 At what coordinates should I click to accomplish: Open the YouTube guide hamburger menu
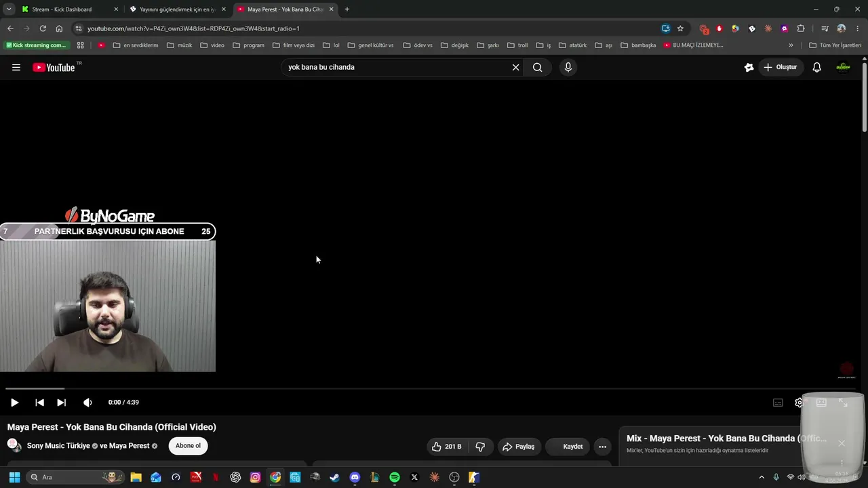click(16, 67)
